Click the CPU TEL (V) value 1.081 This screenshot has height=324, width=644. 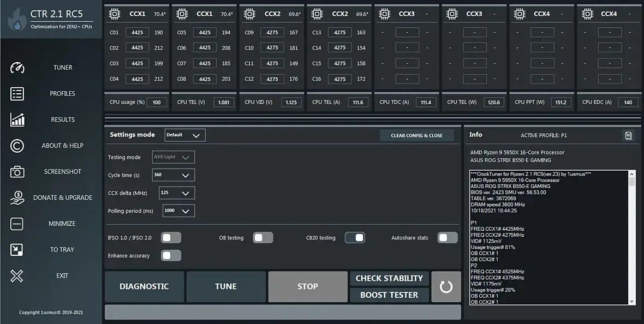(224, 102)
